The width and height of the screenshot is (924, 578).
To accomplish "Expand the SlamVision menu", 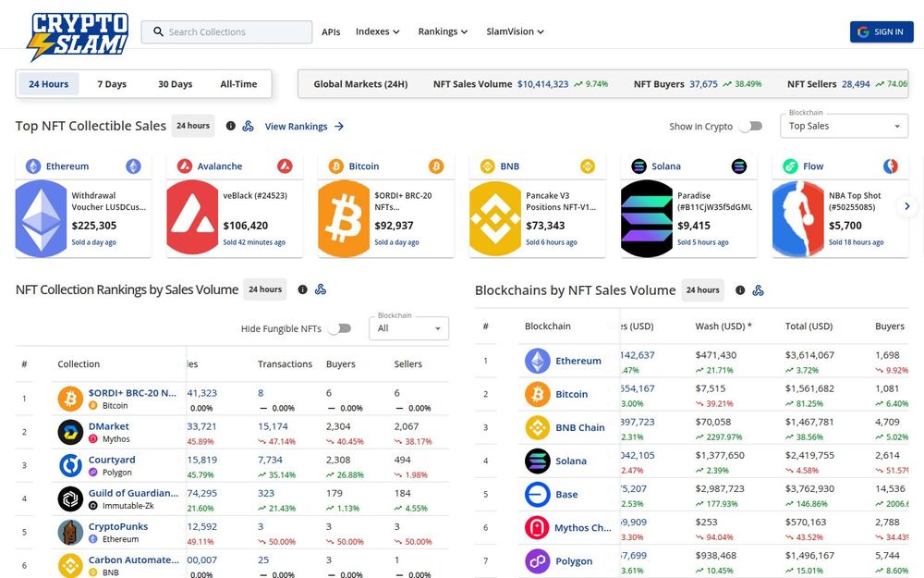I will [515, 31].
